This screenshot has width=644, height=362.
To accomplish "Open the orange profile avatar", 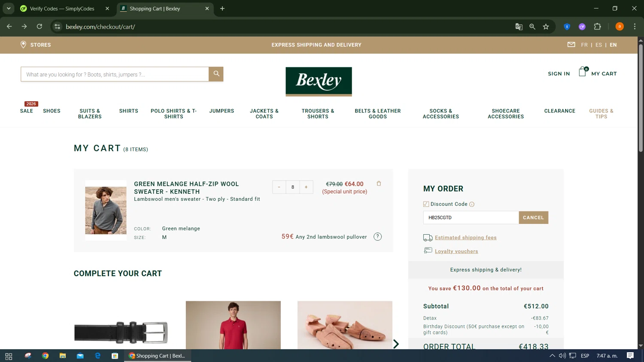I will (x=620, y=27).
